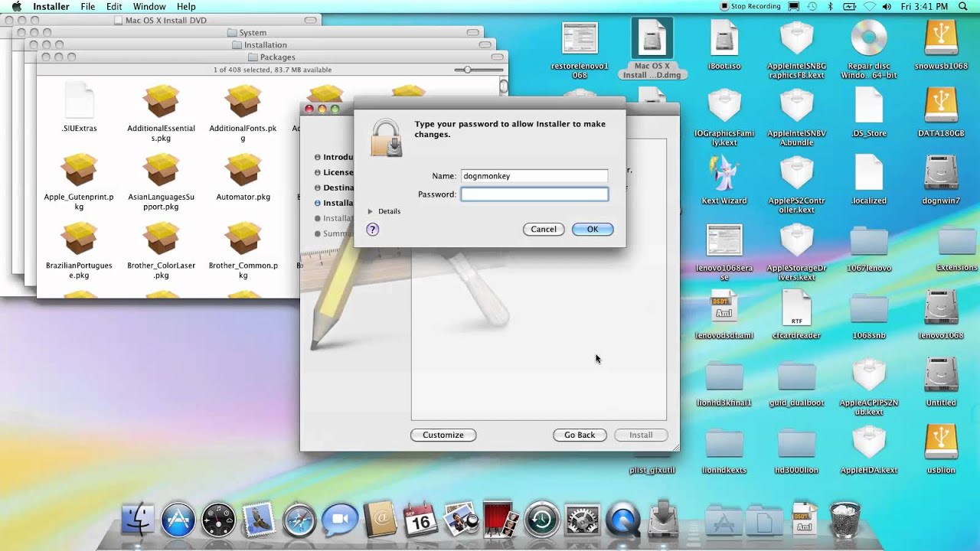This screenshot has height=551, width=980.
Task: Open Bluetooth status menu
Action: click(831, 6)
